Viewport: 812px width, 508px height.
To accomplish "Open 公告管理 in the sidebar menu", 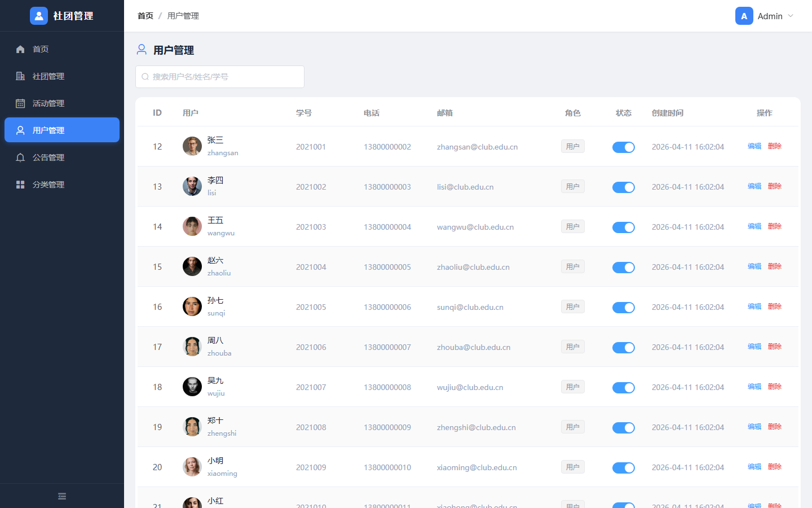I will (62, 157).
